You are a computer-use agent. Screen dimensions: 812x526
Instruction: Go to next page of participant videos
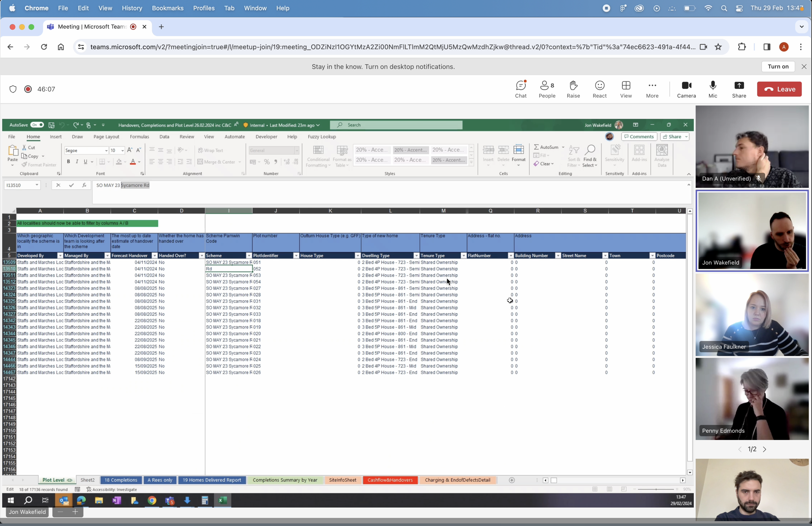[765, 449]
